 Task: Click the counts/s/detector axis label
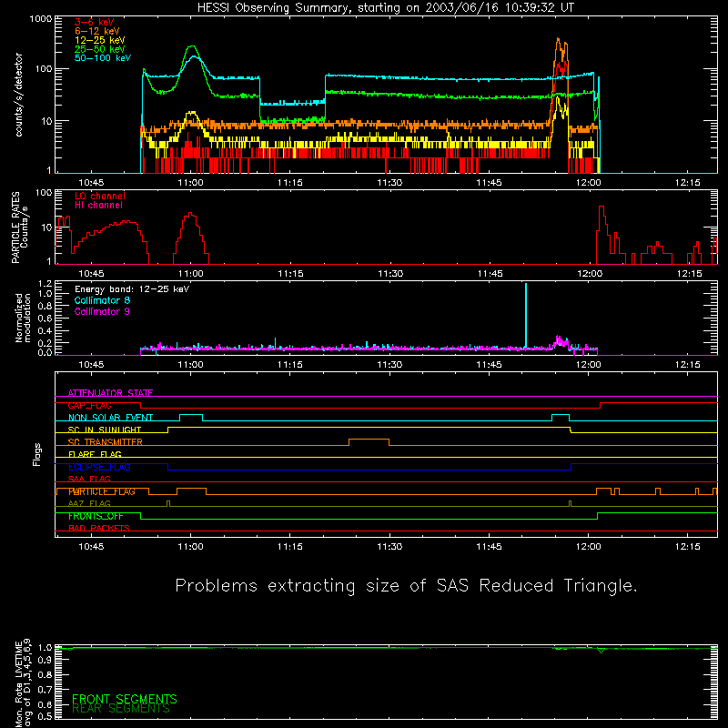19,95
